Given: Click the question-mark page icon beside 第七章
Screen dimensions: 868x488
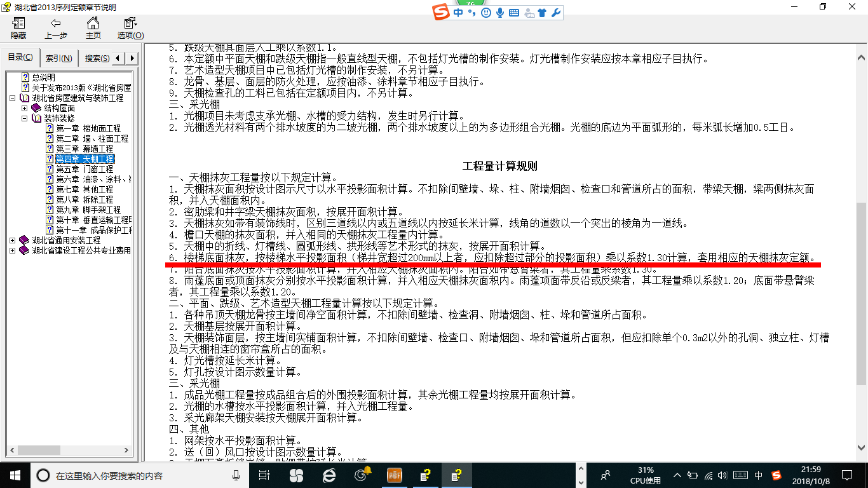Looking at the screenshot, I should click(50, 189).
